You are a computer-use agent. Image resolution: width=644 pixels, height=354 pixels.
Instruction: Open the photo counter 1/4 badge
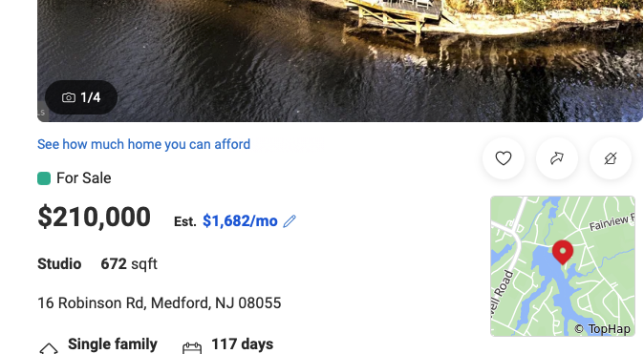click(81, 97)
